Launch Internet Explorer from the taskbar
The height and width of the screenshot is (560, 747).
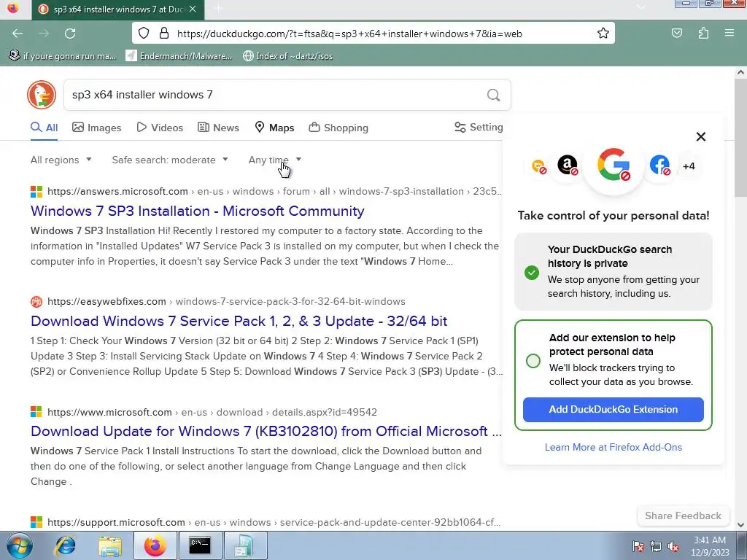pos(65,545)
